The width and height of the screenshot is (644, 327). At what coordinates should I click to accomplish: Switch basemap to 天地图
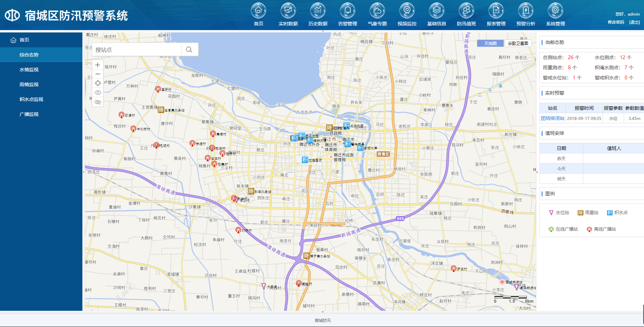[490, 43]
